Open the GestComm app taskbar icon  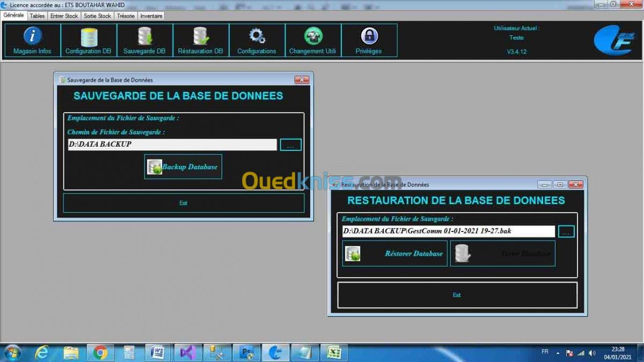(x=275, y=352)
